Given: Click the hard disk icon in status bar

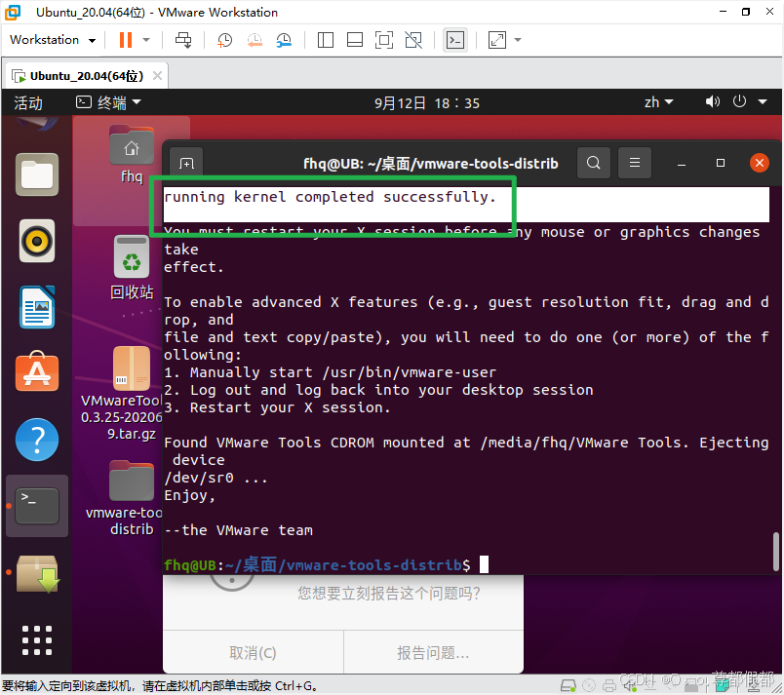Looking at the screenshot, I should [568, 685].
